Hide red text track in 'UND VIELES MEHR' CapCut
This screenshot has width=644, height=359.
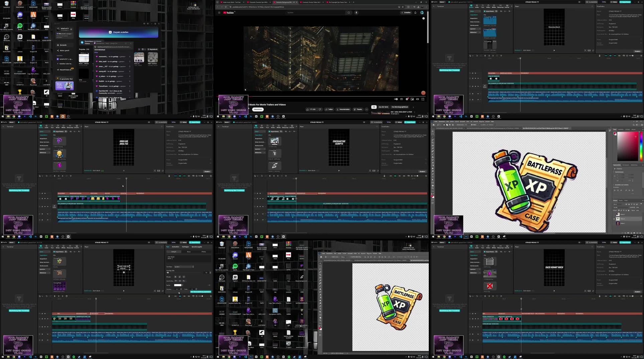(x=45, y=314)
